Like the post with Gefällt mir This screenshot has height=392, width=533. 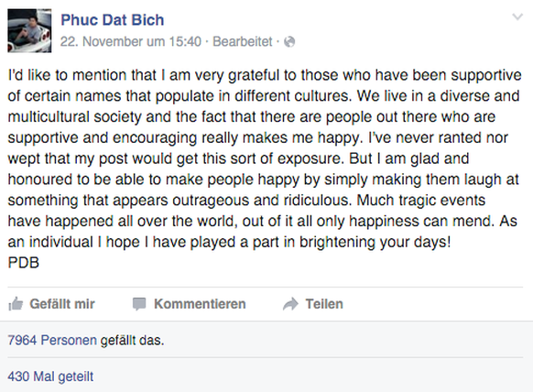[x=62, y=304]
